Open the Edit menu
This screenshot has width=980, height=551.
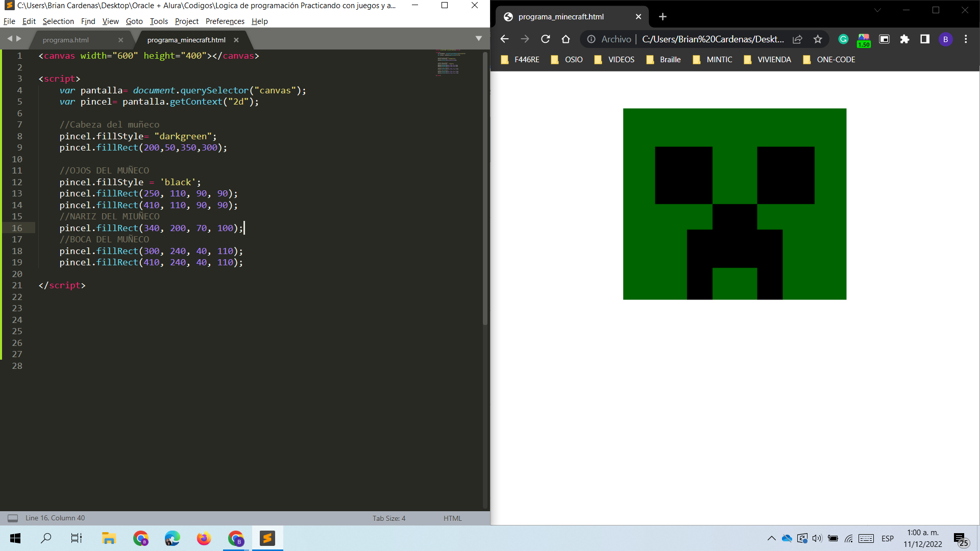(29, 21)
